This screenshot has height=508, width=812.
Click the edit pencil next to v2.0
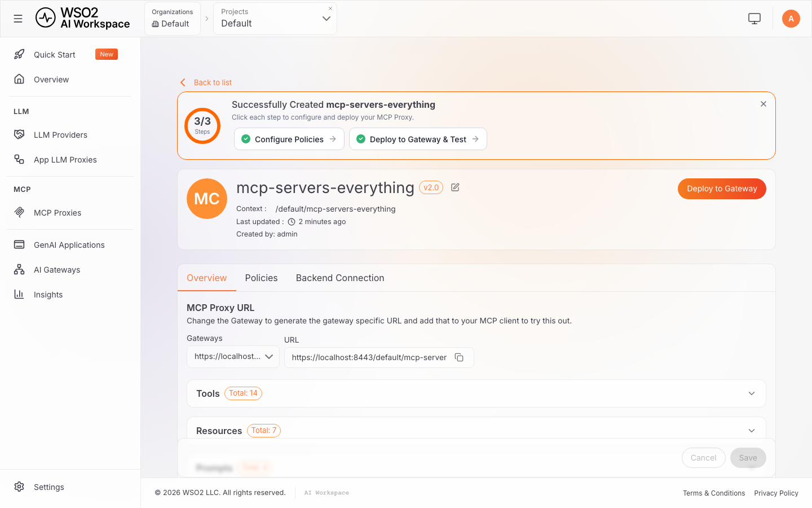point(455,187)
